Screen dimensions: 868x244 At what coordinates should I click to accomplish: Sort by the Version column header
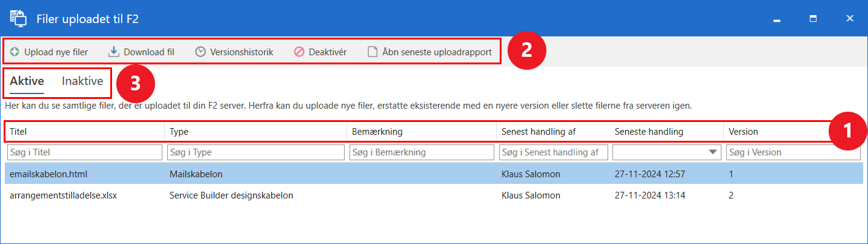click(743, 131)
